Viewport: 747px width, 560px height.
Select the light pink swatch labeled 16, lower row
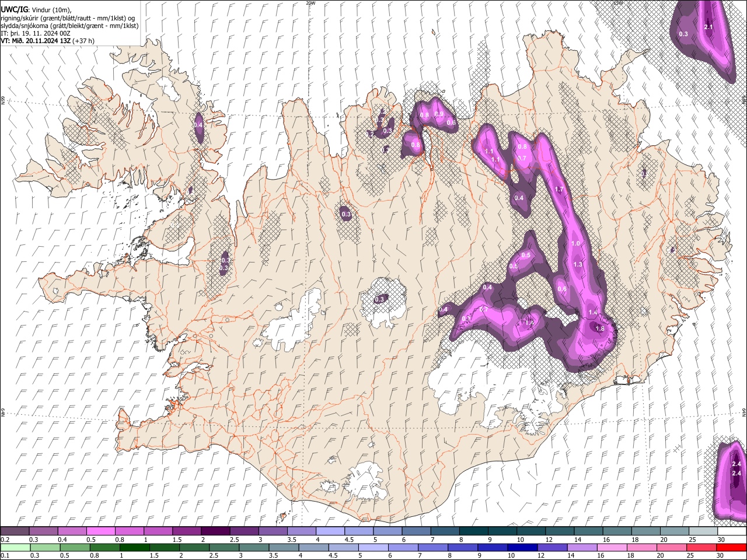612,547
